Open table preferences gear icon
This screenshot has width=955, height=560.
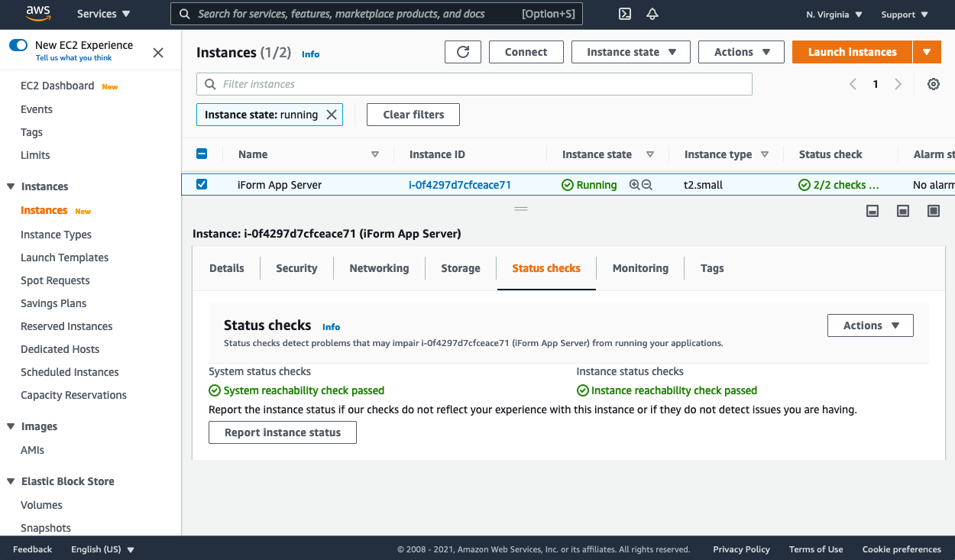(934, 84)
